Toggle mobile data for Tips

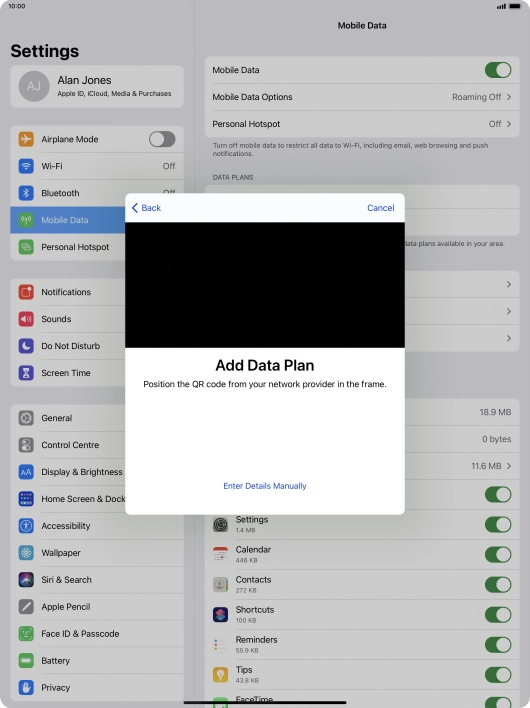pos(498,675)
